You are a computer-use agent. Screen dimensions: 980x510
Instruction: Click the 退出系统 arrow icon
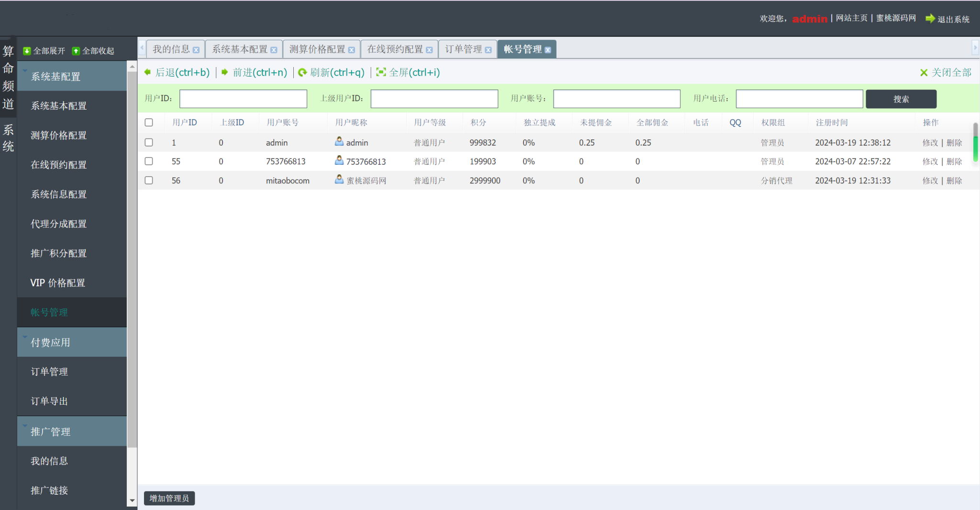[x=930, y=18]
